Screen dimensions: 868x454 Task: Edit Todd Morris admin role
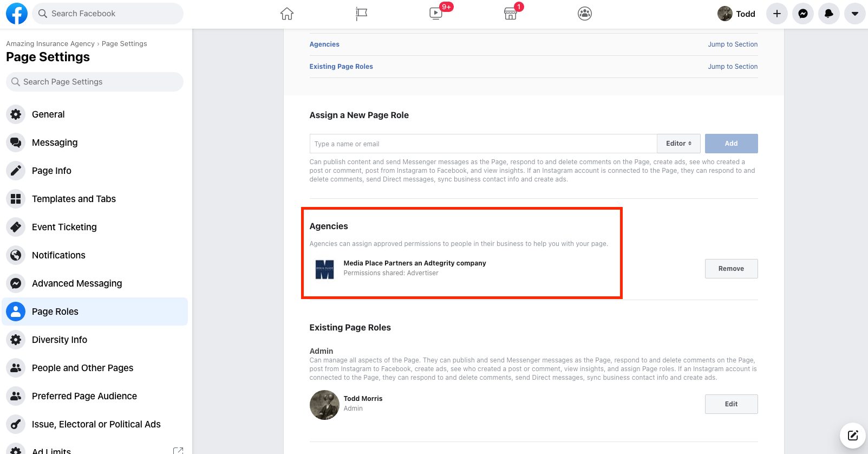pos(731,404)
